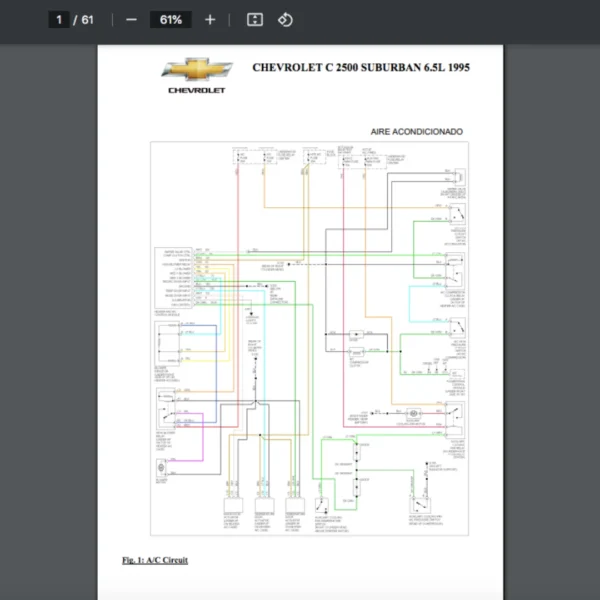The image size is (600, 600).
Task: Click the CHEVROLET wordmark under the logo
Action: point(197,90)
